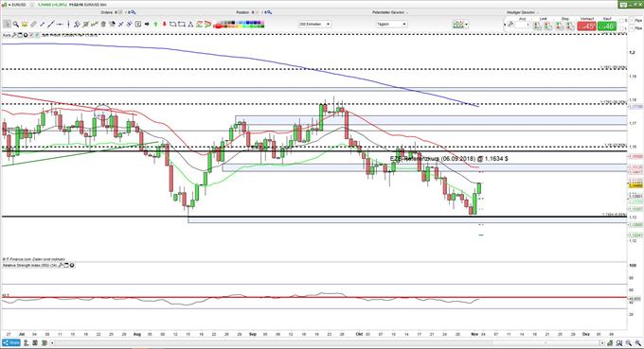The height and width of the screenshot is (349, 644).
Task: Select the red down arrow marker
Action: 164,25
